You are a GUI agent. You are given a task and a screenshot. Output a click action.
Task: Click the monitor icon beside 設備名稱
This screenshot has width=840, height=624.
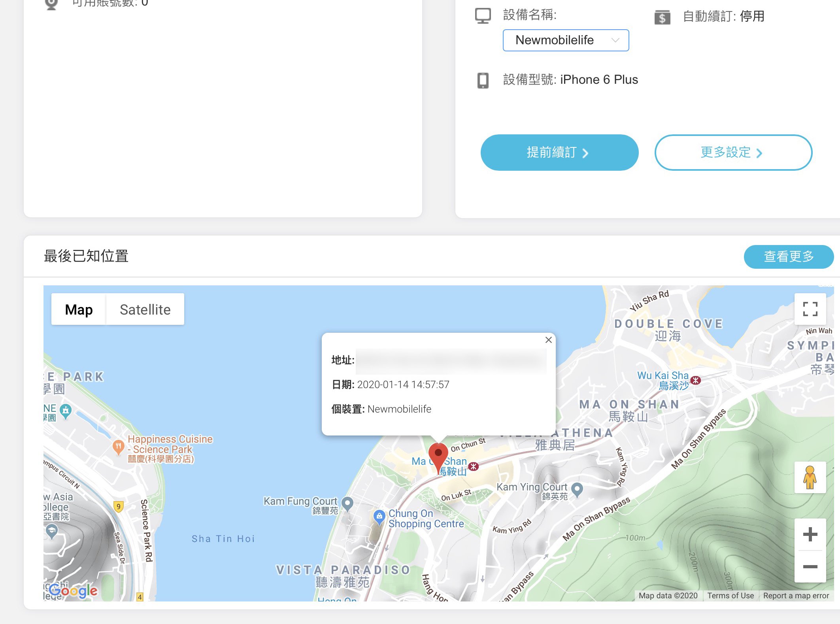click(x=483, y=16)
